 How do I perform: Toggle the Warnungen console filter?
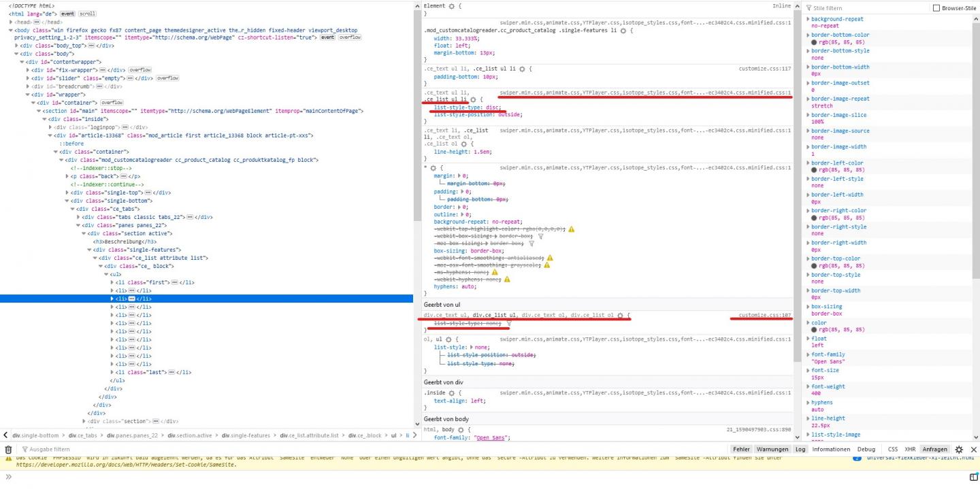click(772, 450)
